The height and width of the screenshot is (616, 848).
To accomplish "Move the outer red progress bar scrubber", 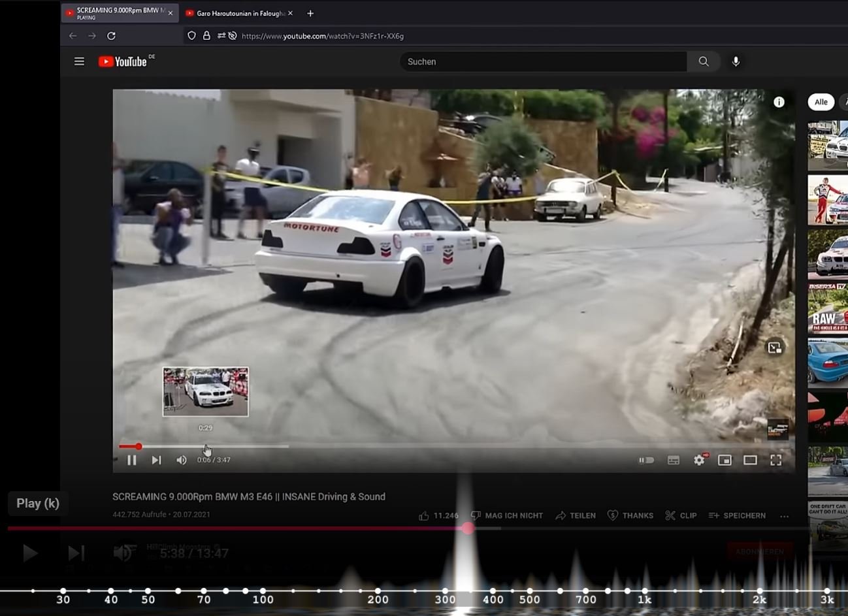I will (x=468, y=528).
